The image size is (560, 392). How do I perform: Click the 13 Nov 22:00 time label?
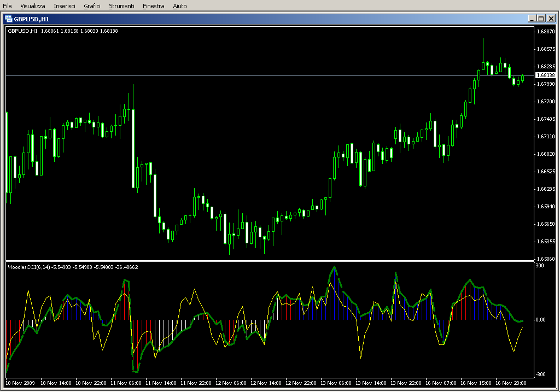[406, 383]
